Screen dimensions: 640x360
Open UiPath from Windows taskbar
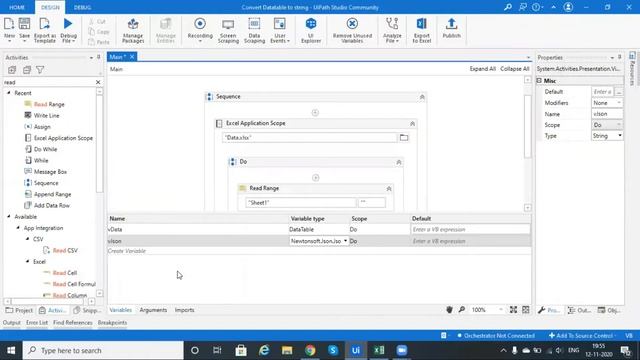pyautogui.click(x=356, y=350)
